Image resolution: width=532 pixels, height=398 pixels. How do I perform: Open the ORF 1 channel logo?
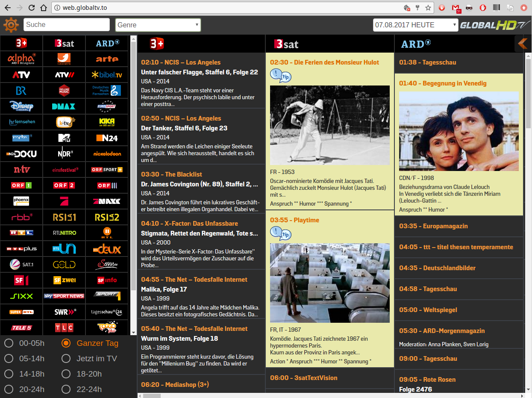coord(21,185)
